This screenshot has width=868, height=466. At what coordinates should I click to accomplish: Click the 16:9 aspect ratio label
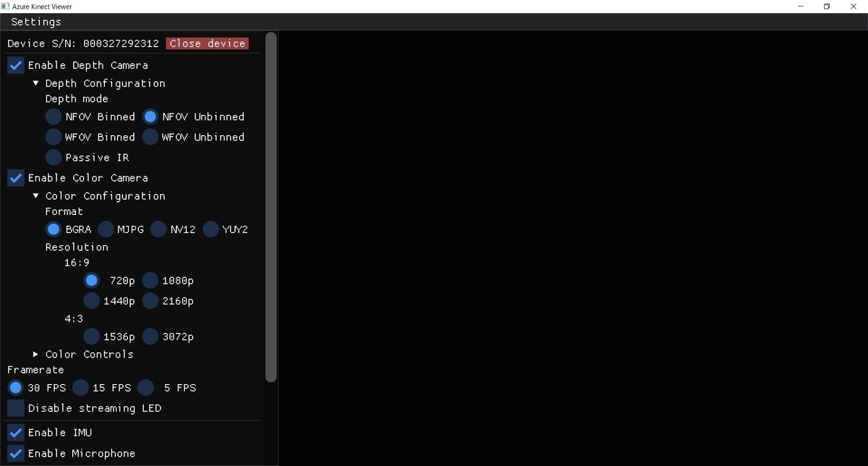point(77,263)
